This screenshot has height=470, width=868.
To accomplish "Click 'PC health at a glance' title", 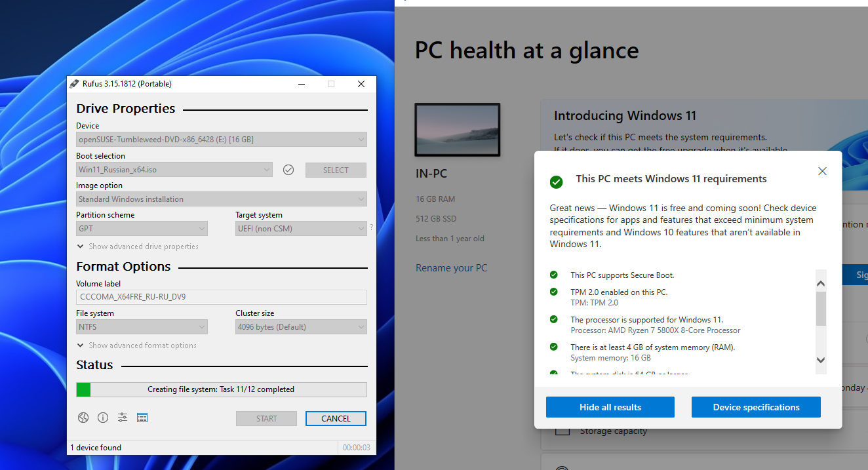I will [526, 50].
